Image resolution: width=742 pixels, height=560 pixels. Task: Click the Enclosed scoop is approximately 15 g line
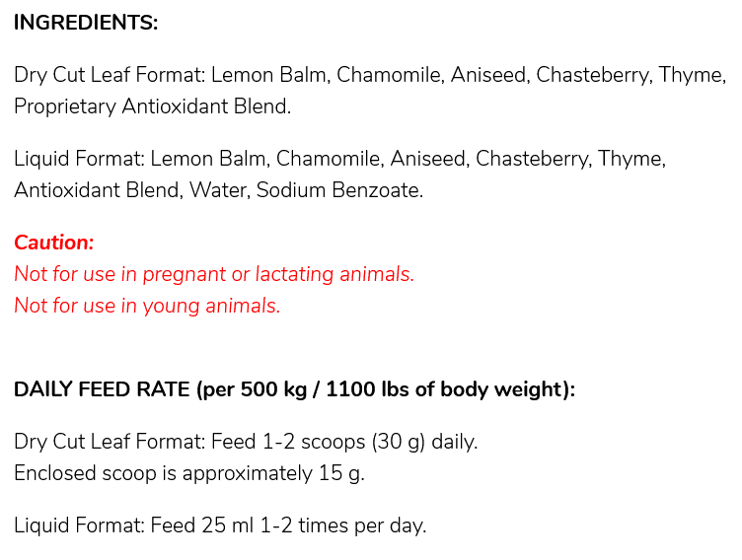[189, 472]
